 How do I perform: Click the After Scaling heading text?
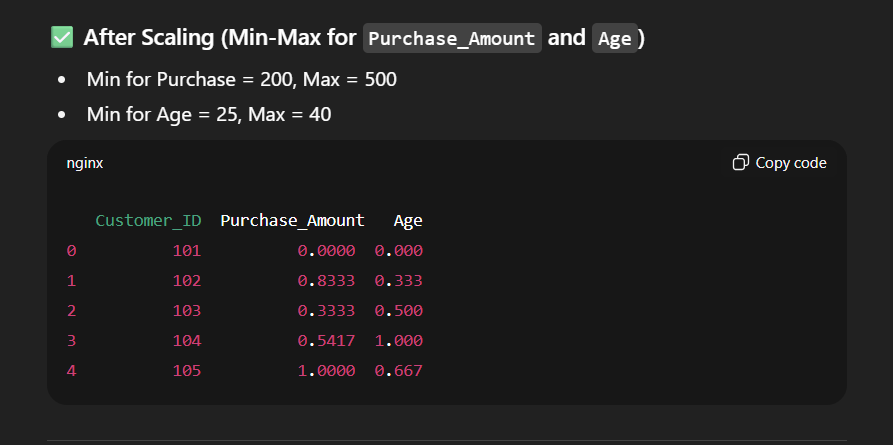[x=220, y=38]
